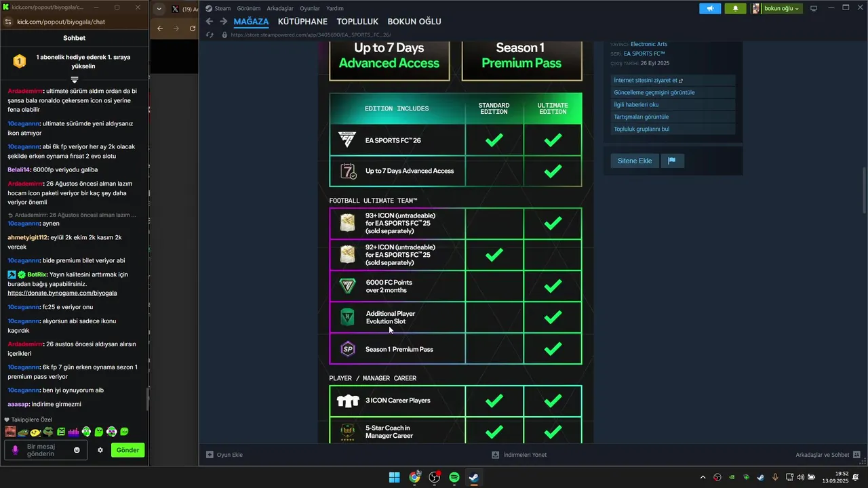Click Topluluk gruplarını bul

[x=673, y=129]
